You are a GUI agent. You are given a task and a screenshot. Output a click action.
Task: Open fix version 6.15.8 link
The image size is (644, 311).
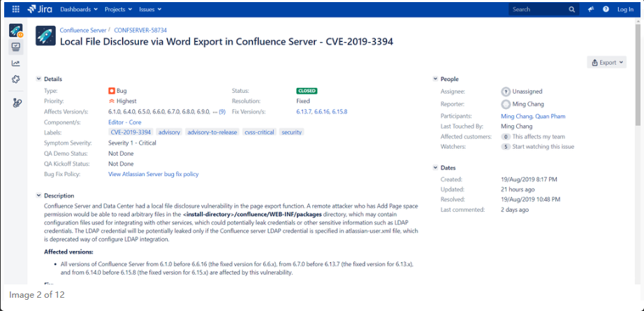click(x=339, y=111)
